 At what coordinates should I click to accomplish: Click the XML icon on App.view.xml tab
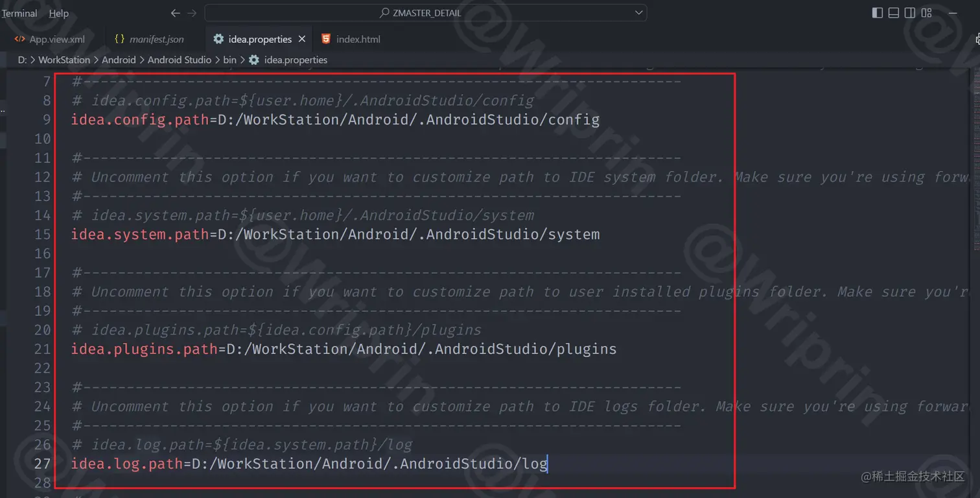[19, 39]
